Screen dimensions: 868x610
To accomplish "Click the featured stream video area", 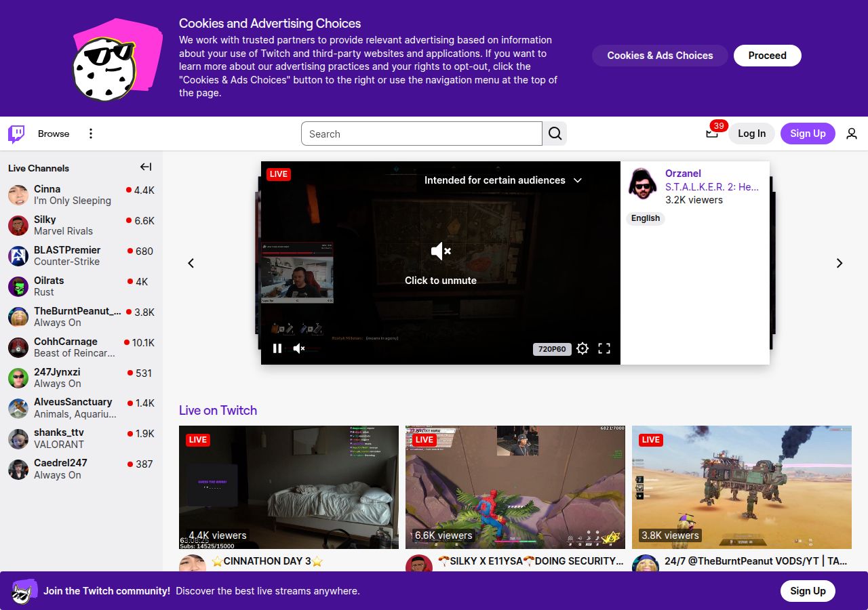I will click(441, 263).
